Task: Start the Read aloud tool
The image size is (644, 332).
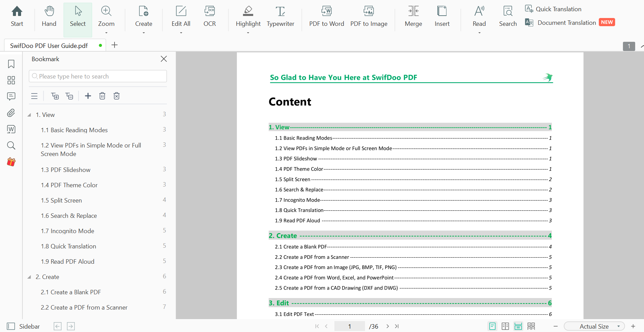Action: pos(479,16)
